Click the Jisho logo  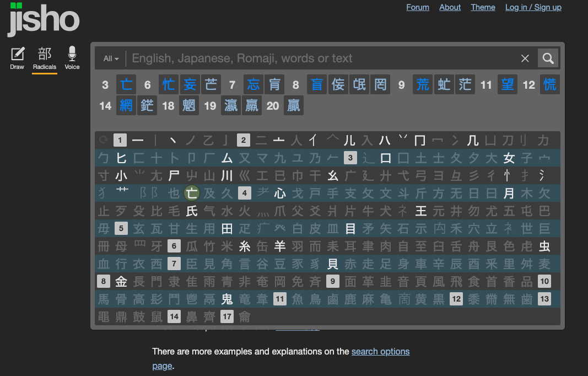click(x=44, y=19)
